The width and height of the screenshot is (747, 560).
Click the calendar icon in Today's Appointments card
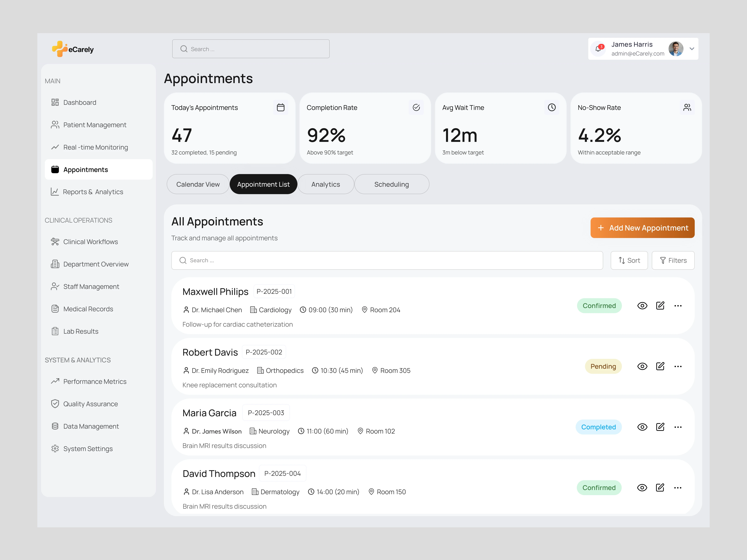click(x=280, y=108)
